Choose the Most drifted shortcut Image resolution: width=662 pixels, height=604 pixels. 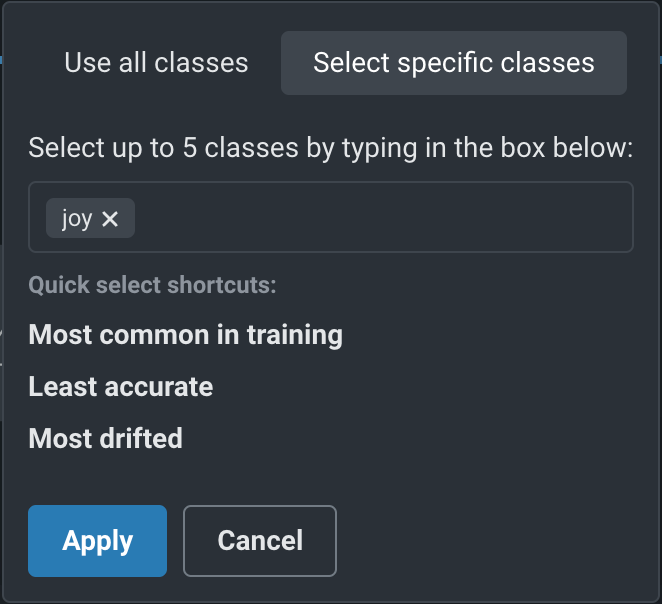(105, 438)
